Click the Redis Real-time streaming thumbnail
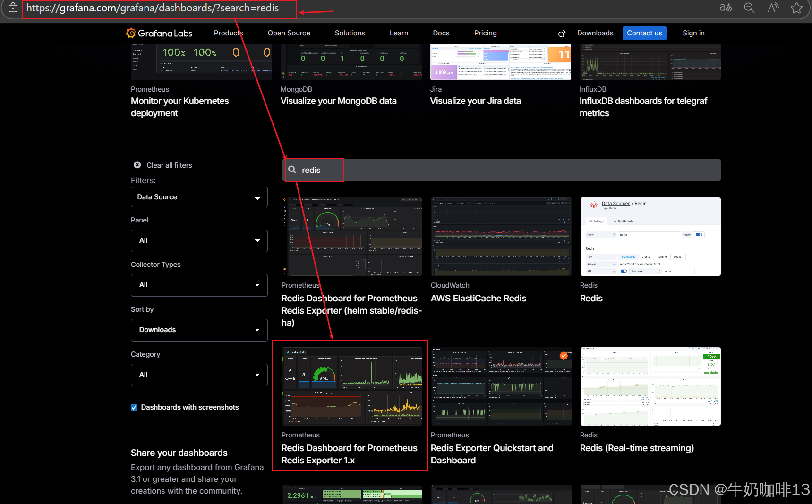 click(x=650, y=386)
